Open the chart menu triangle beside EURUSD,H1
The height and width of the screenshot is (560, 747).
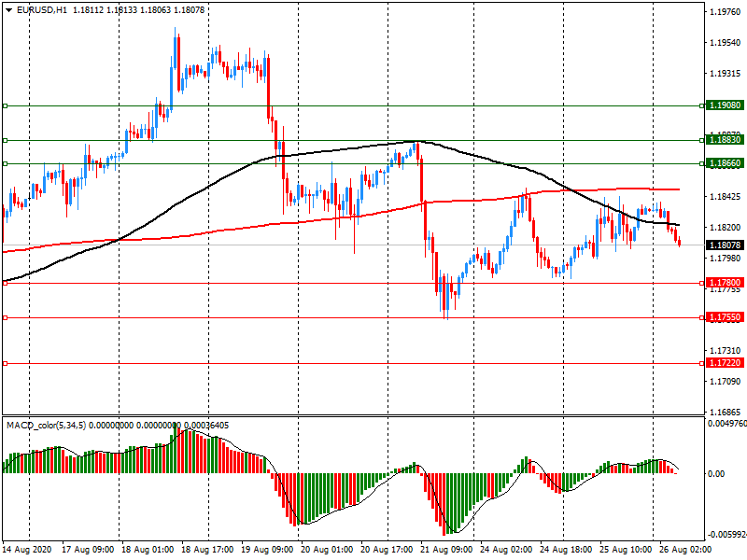(x=8, y=10)
